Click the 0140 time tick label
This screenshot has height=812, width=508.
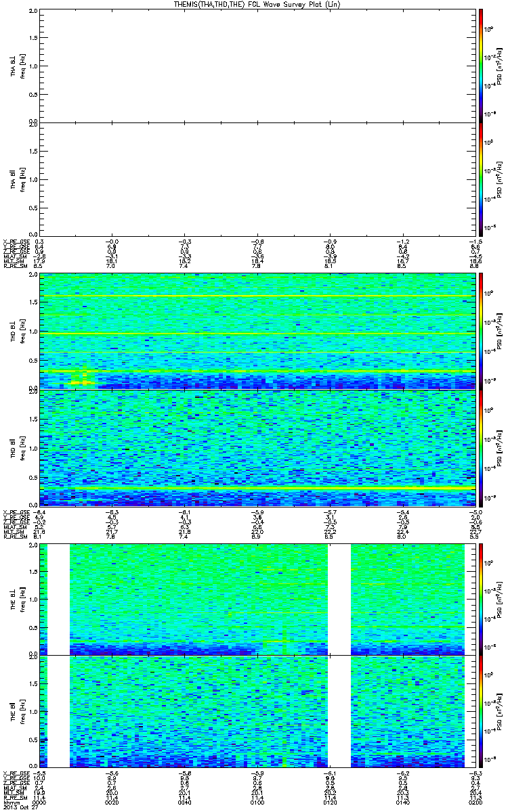click(x=402, y=803)
